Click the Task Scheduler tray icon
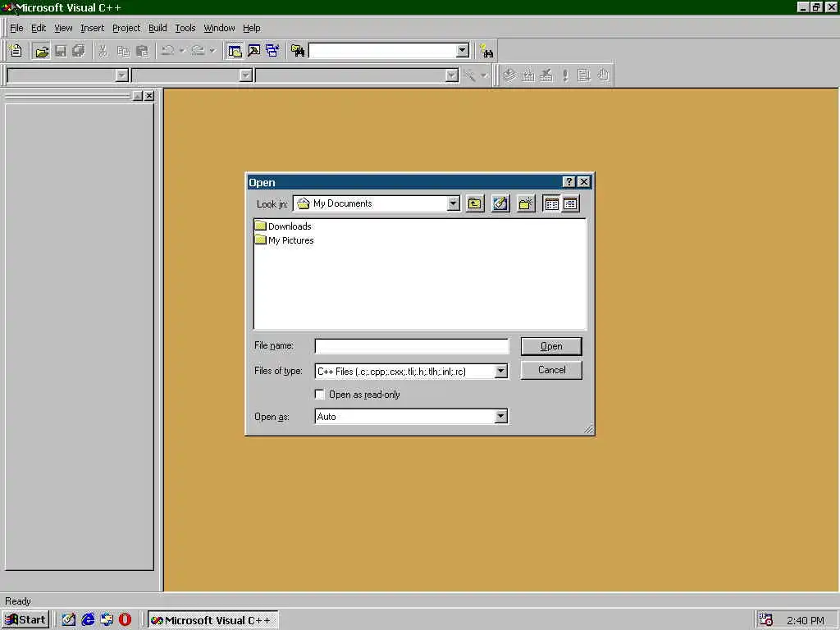840x630 pixels. tap(766, 620)
